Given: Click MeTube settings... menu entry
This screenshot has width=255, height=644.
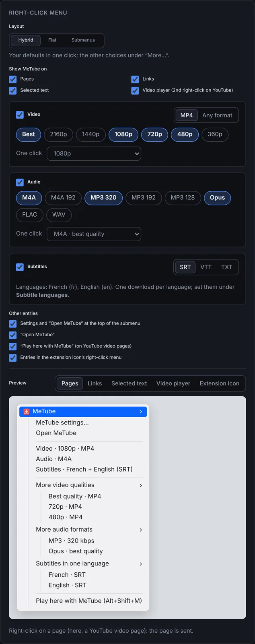Looking at the screenshot, I should tap(62, 423).
